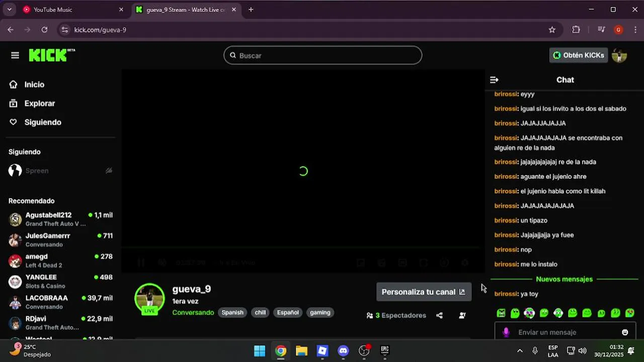This screenshot has width=644, height=362.
Task: Close the YouTube Music tab
Action: 121,10
